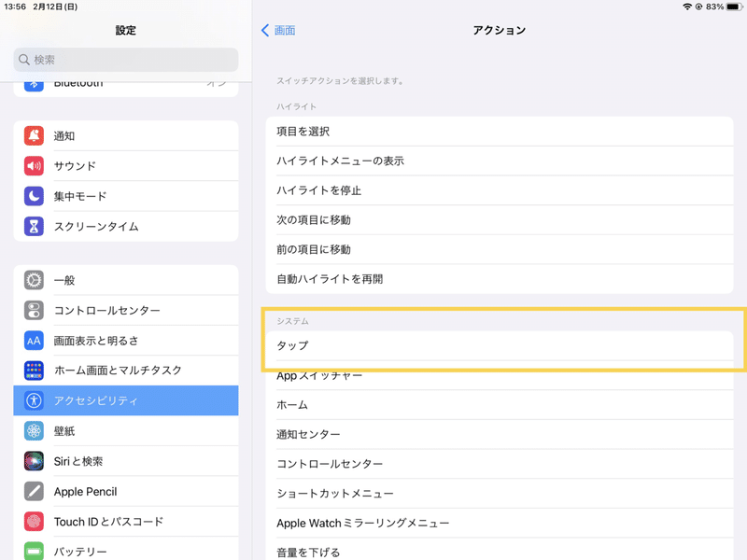Choose the タップ system action
The image size is (747, 560).
[499, 345]
